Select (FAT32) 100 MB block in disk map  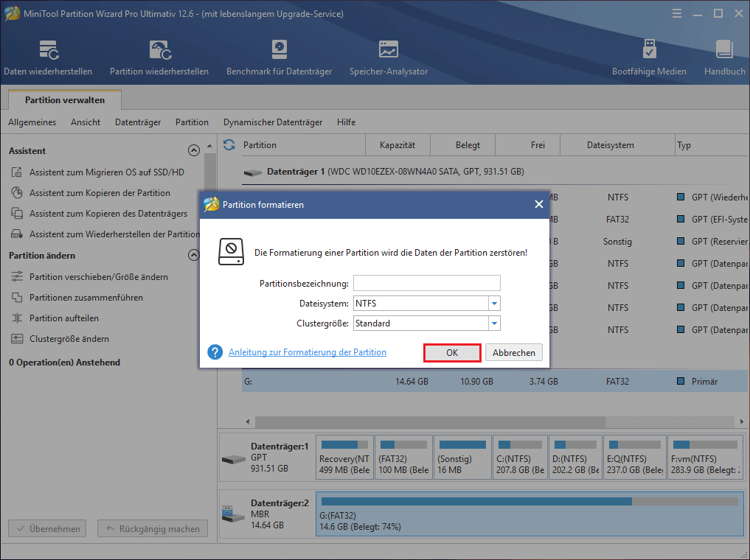(x=403, y=458)
